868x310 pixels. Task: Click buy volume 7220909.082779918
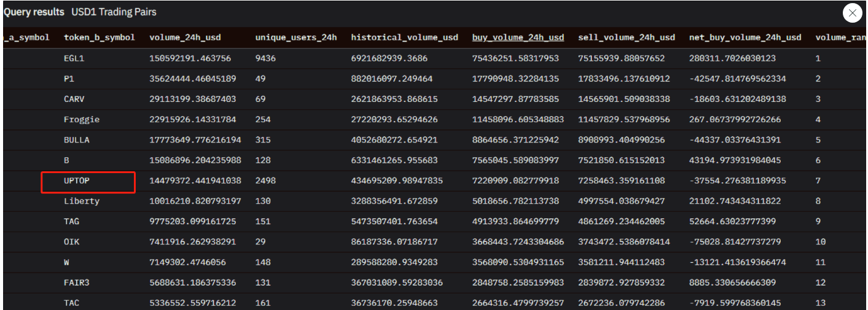[x=515, y=181]
